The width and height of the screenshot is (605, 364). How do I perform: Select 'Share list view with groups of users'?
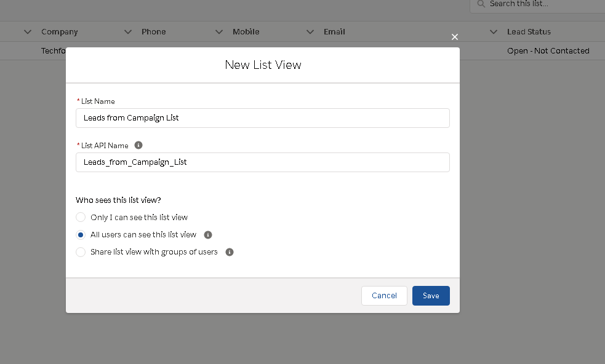(81, 252)
